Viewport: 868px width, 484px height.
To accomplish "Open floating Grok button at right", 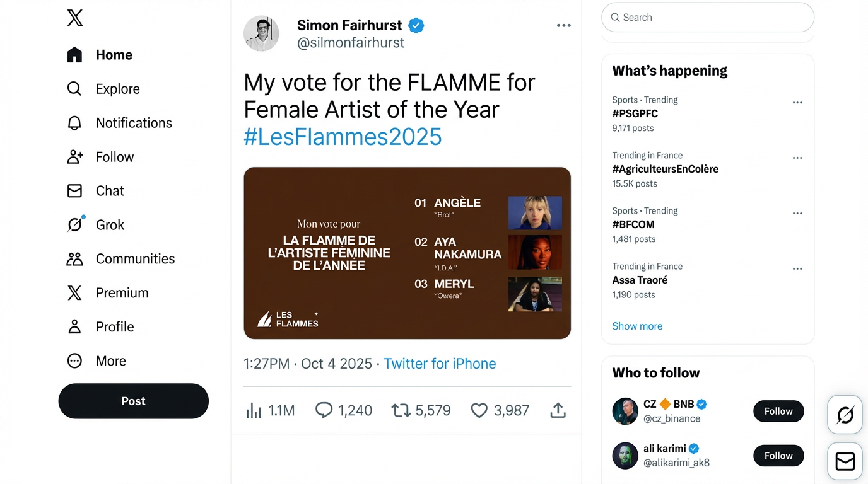I will click(845, 415).
